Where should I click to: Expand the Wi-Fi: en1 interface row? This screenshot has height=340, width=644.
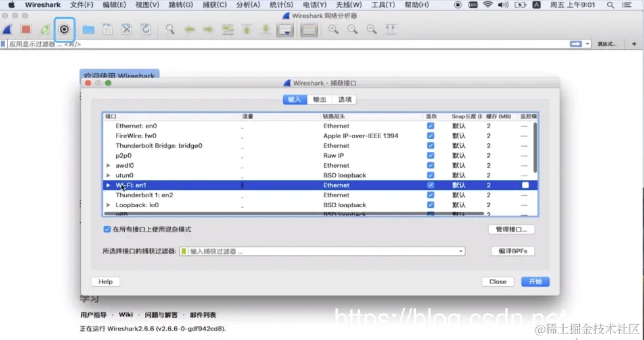(x=108, y=185)
